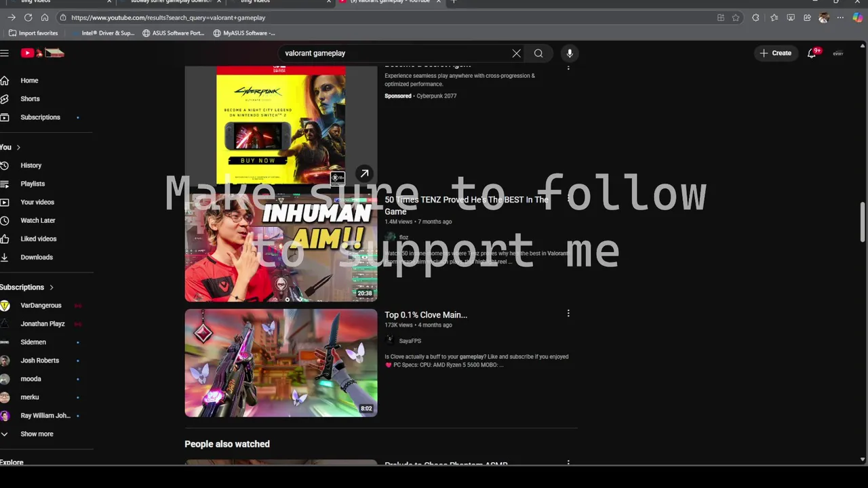Open the YouTube account avatar menu
Screen dimensions: 868x488
tap(838, 53)
